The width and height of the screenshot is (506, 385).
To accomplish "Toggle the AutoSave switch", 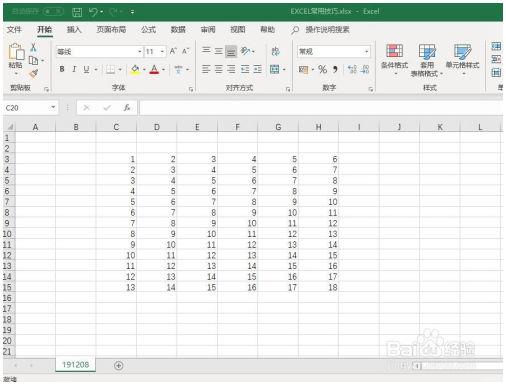I will click(53, 12).
